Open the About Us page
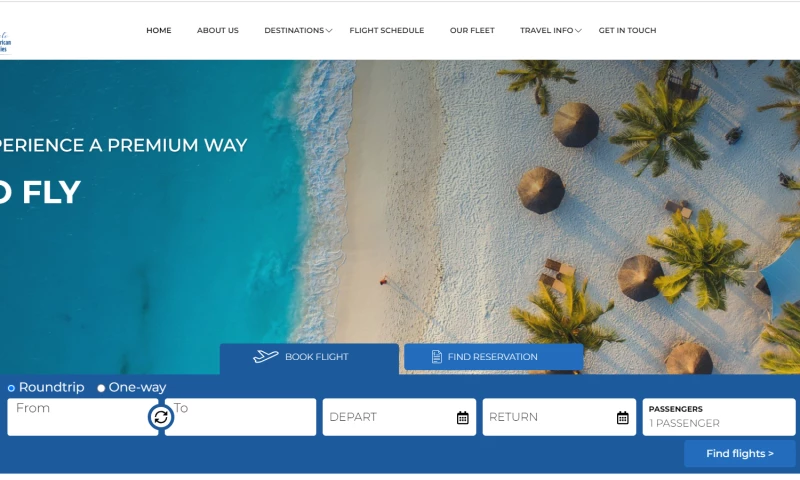The width and height of the screenshot is (800, 480). coord(218,31)
